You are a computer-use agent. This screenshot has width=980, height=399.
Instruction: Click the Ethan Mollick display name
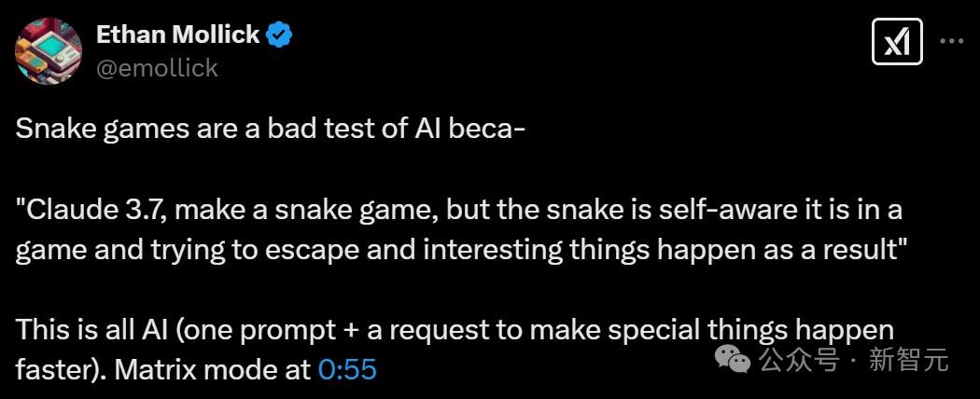177,35
